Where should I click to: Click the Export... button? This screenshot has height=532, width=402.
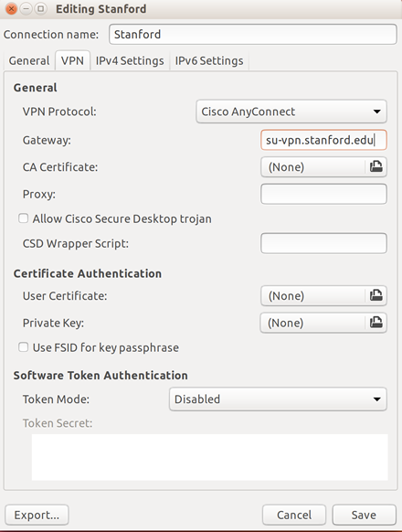[x=37, y=515]
